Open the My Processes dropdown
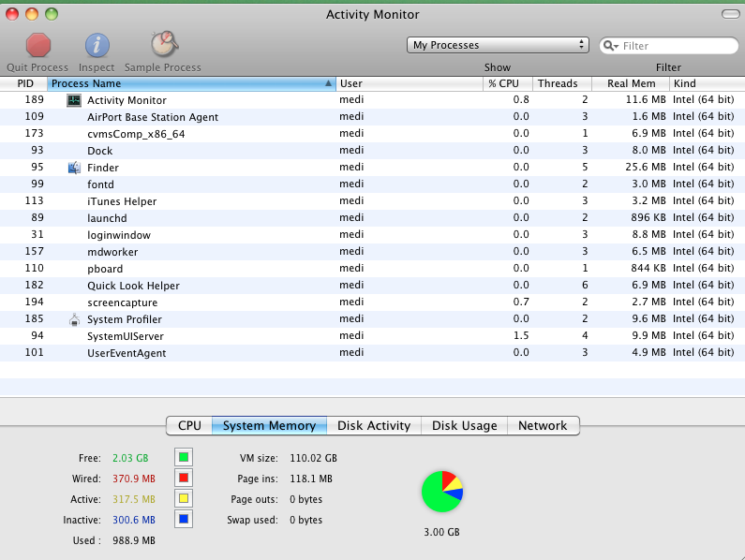 tap(499, 45)
